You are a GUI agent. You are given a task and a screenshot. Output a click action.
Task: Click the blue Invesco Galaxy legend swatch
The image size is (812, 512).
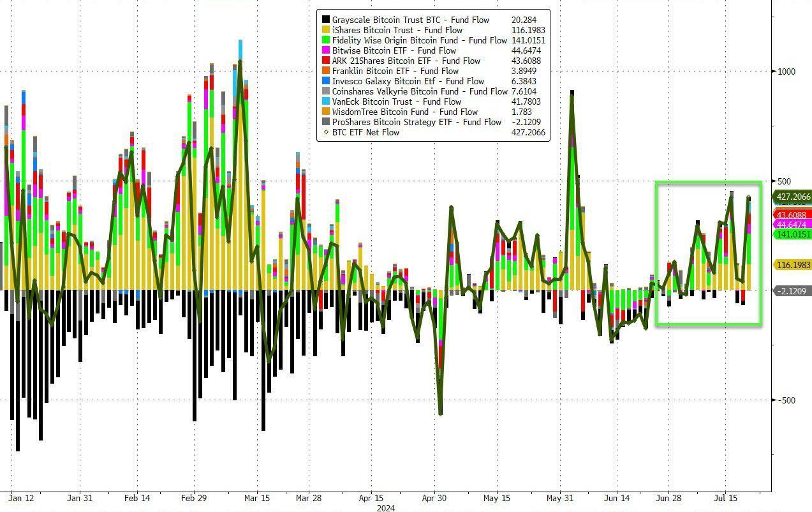(x=326, y=81)
